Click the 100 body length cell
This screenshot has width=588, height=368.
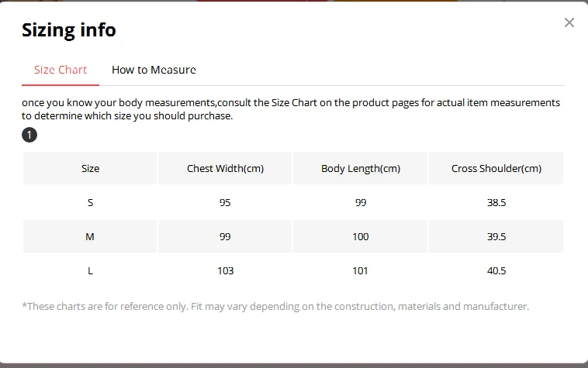(361, 236)
